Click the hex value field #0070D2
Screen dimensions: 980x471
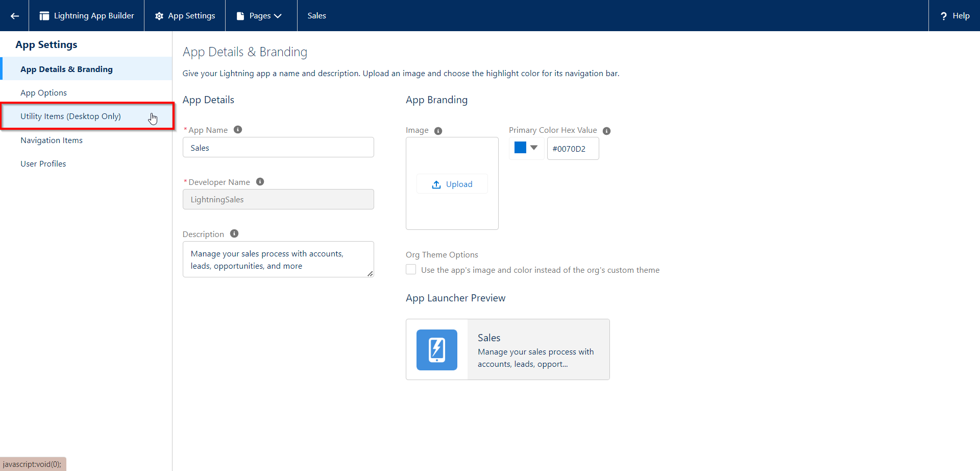click(x=573, y=149)
